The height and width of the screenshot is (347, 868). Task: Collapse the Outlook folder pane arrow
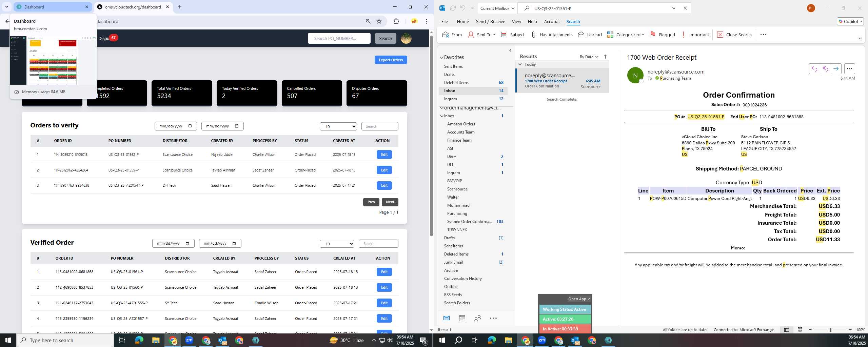[x=510, y=50]
